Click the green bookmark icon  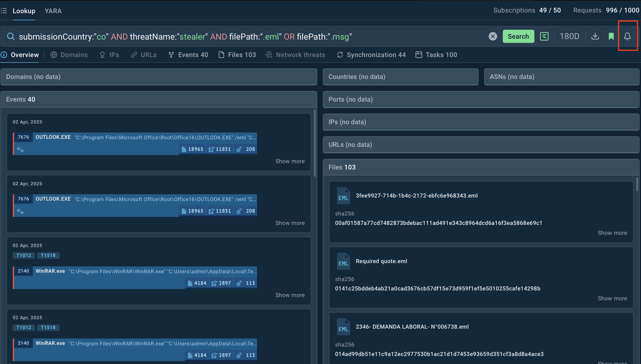click(x=611, y=37)
